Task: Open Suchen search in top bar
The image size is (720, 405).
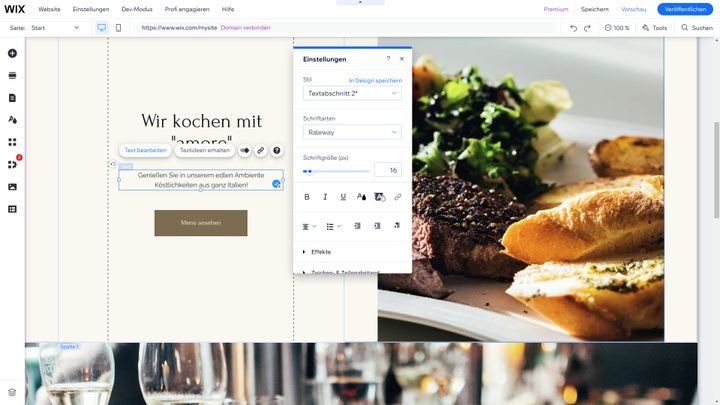Action: [x=697, y=28]
